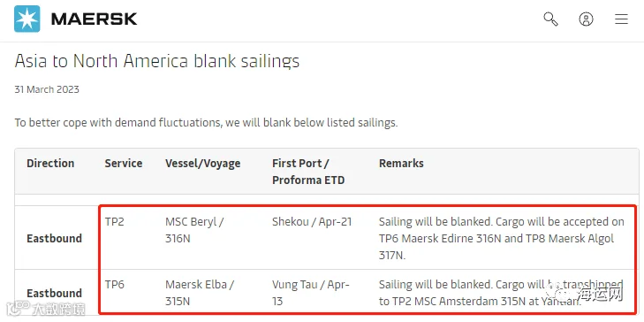Select the MSC Beryl / 316N cell
Screen dimensions: 644x322
click(x=194, y=230)
